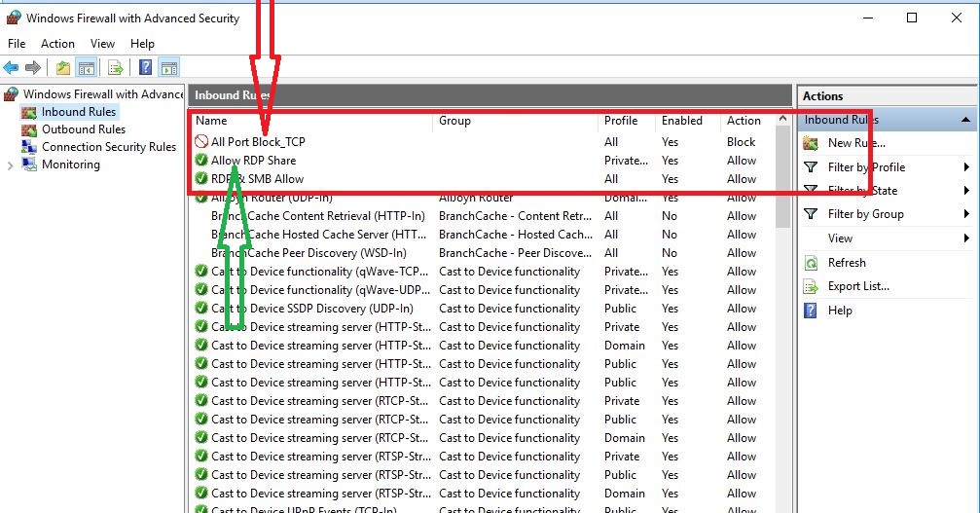Click the blue Help question-mark toolbar icon

click(x=145, y=67)
